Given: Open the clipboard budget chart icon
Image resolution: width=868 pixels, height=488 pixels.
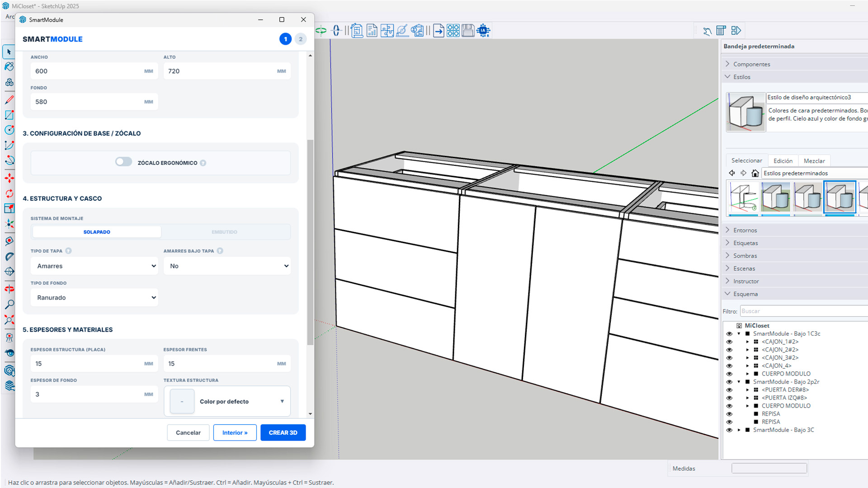Looking at the screenshot, I should coord(417,31).
